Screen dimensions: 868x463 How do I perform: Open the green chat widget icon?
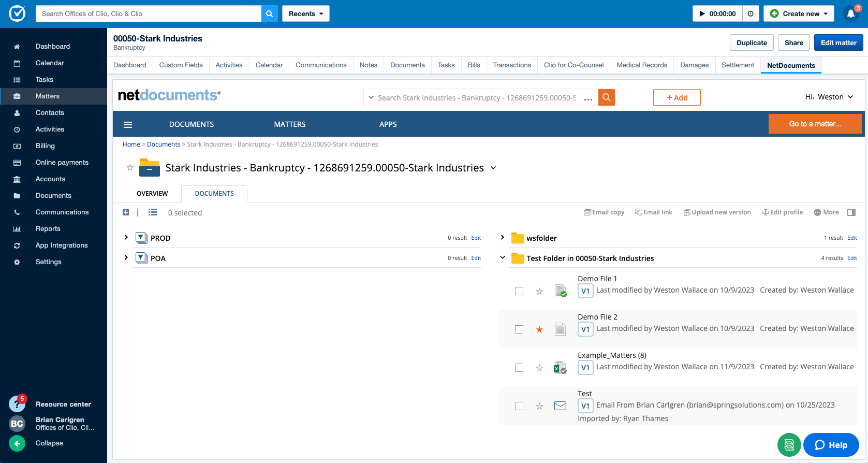pos(789,445)
